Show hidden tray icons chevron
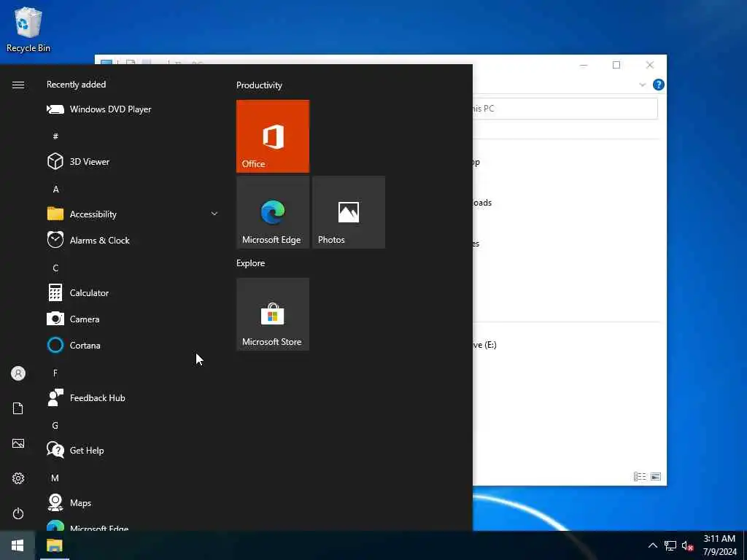 point(653,545)
